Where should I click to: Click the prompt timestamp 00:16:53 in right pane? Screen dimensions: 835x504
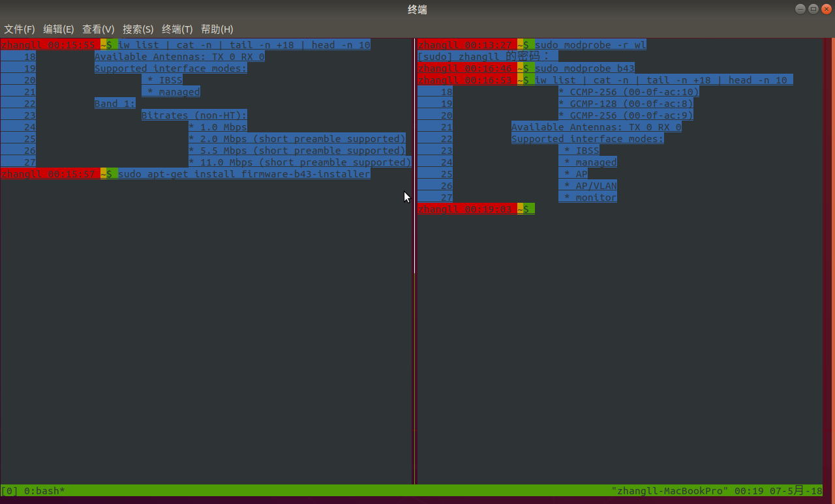pyautogui.click(x=488, y=80)
